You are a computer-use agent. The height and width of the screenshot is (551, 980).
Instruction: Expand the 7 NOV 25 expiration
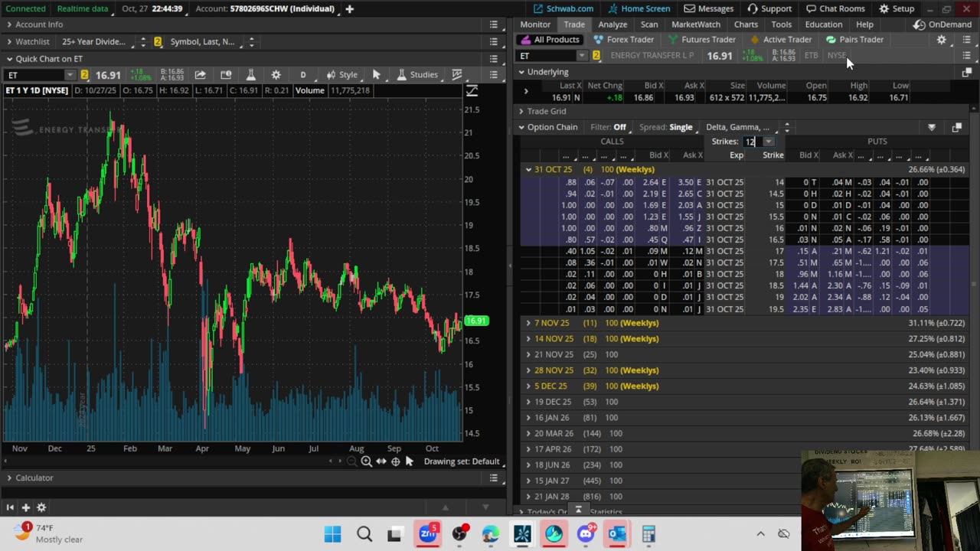pyautogui.click(x=528, y=323)
